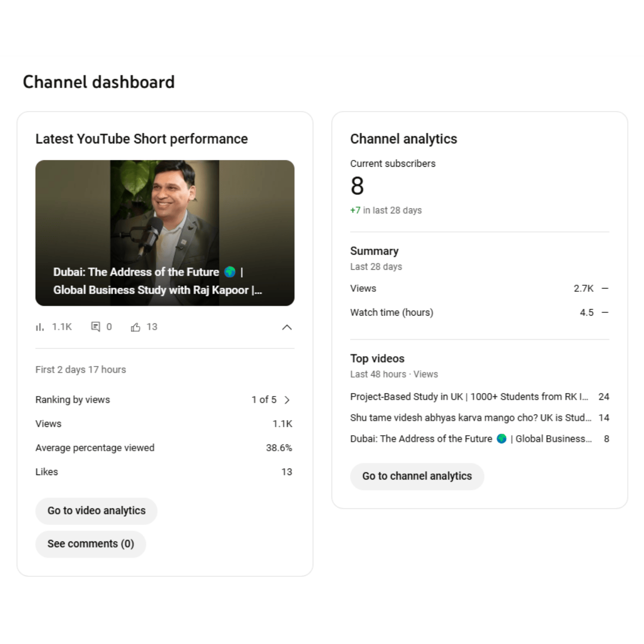Click the globe emoji on the thumbnail title

coord(230,272)
